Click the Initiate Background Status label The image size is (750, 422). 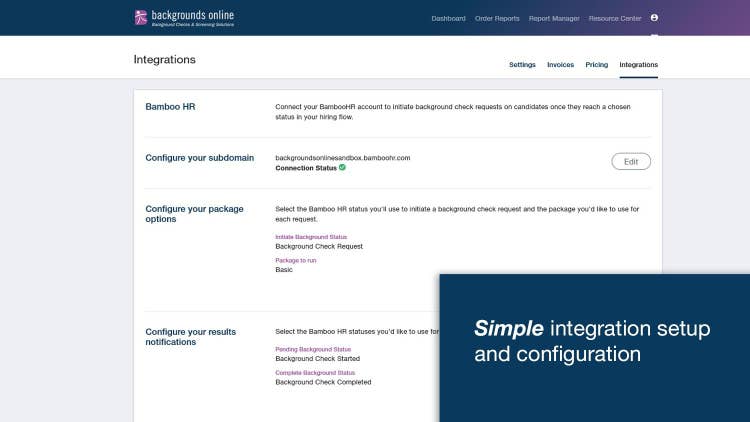point(311,237)
